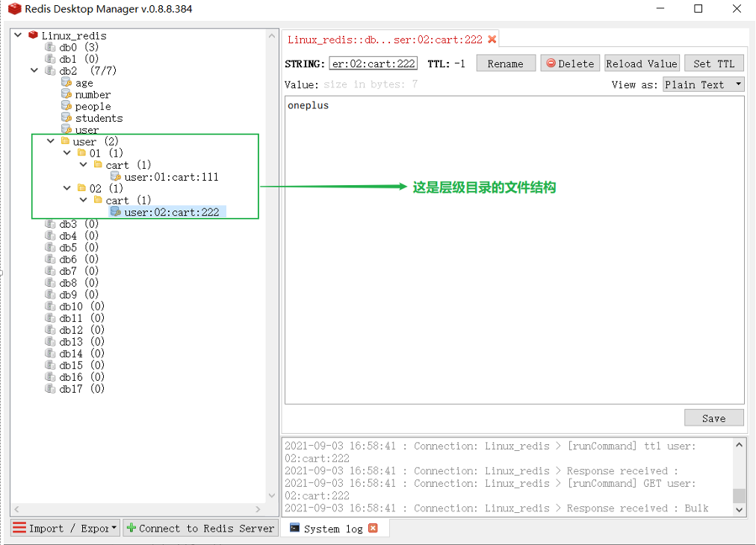Click the key name input field
Screen dimensions: 756x545
coord(374,63)
